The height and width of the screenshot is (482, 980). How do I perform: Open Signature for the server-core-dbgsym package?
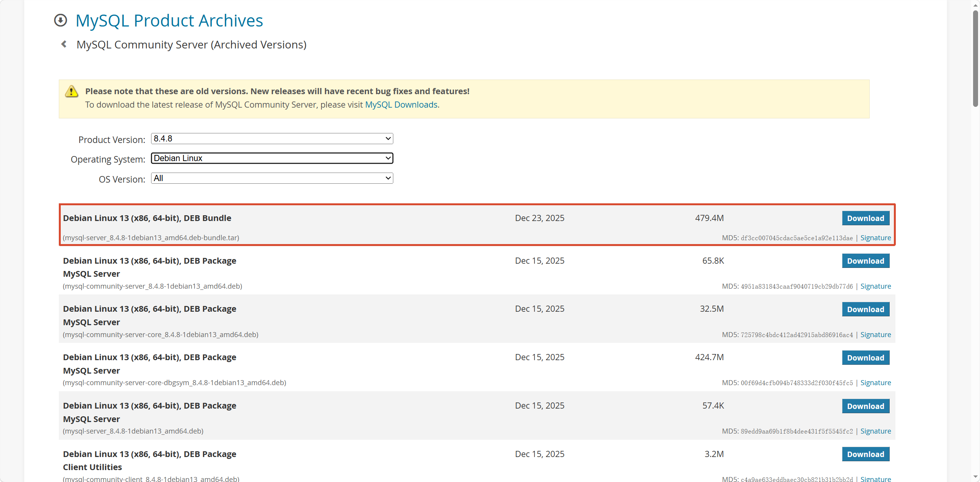[875, 382]
